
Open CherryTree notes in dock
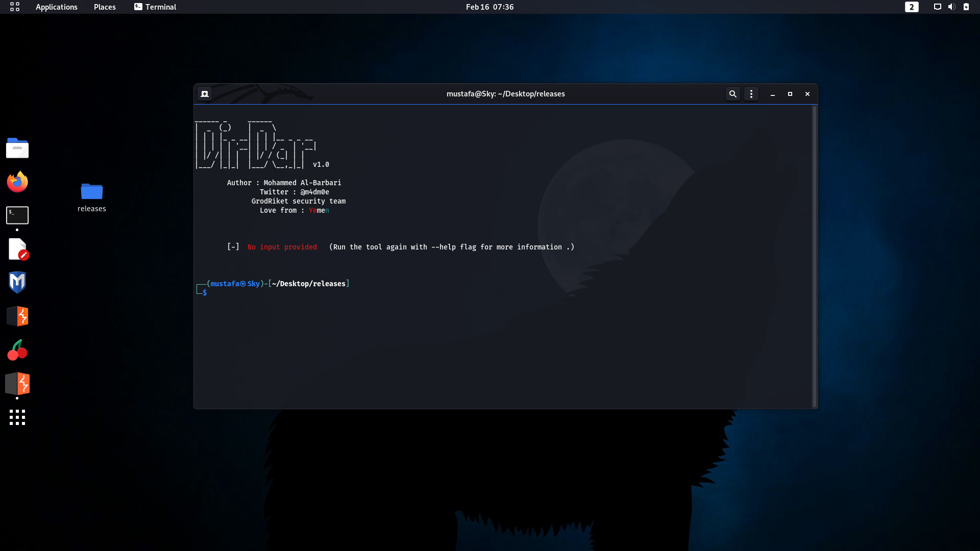coord(17,350)
